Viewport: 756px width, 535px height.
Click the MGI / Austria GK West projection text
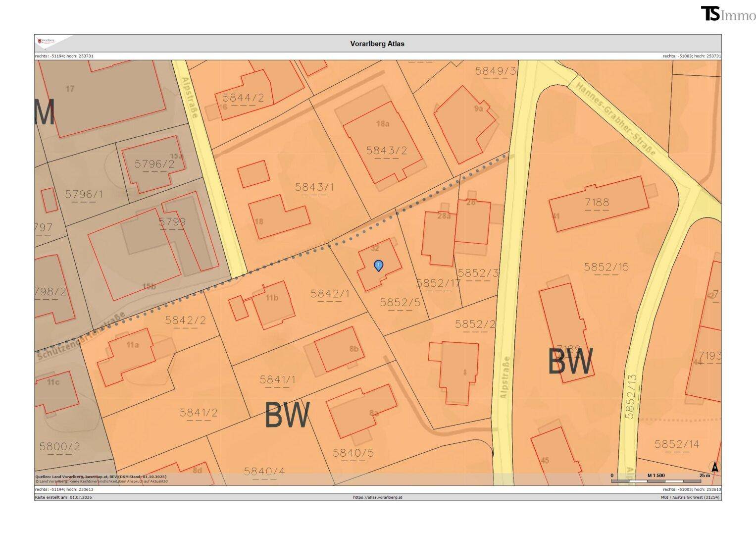(690, 497)
